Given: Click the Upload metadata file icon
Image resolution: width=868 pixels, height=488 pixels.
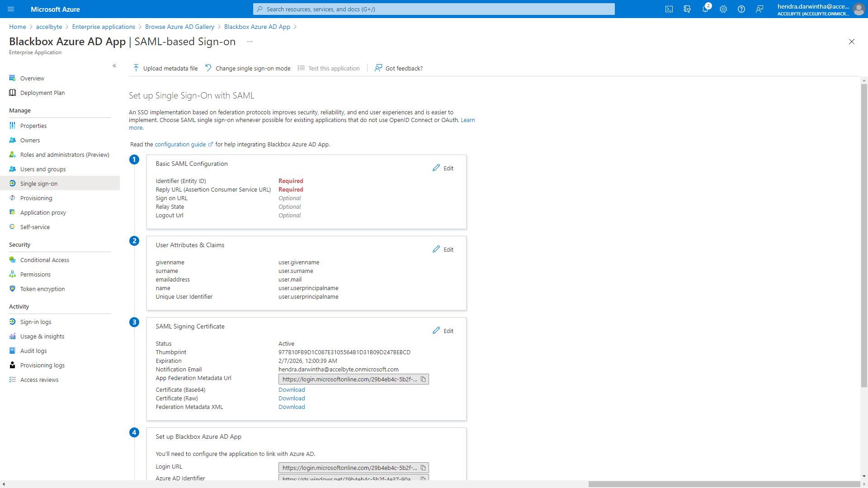Looking at the screenshot, I should [136, 68].
